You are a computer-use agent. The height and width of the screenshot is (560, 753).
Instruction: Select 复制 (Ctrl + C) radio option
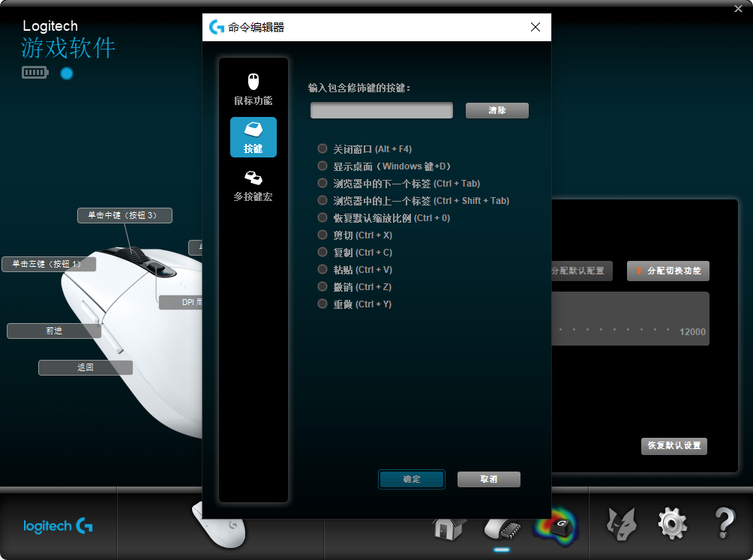[x=355, y=253]
